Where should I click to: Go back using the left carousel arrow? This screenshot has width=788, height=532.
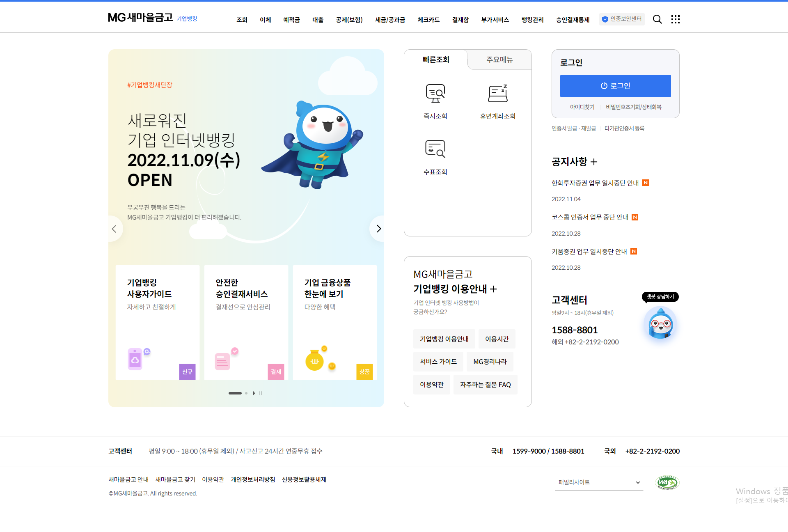(x=115, y=229)
